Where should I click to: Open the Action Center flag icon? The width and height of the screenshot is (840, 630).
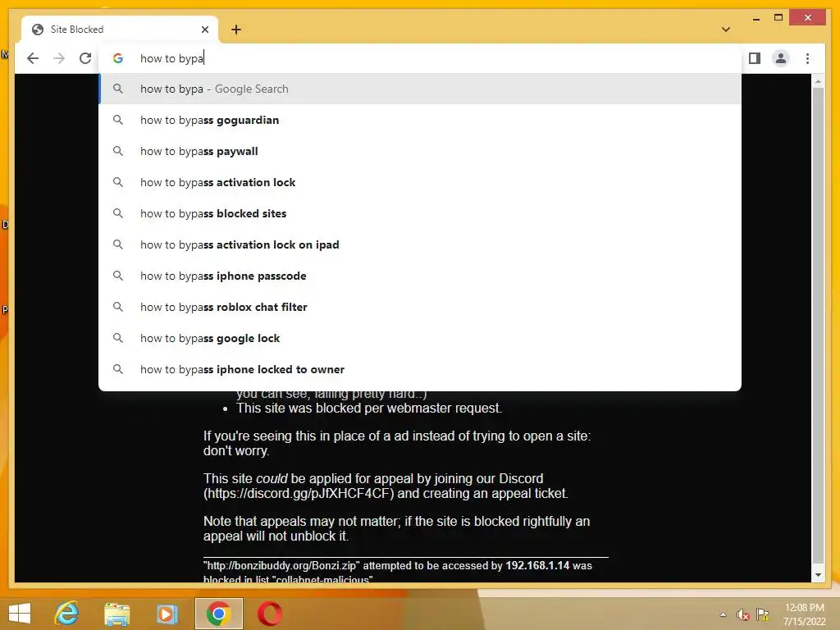tap(762, 614)
